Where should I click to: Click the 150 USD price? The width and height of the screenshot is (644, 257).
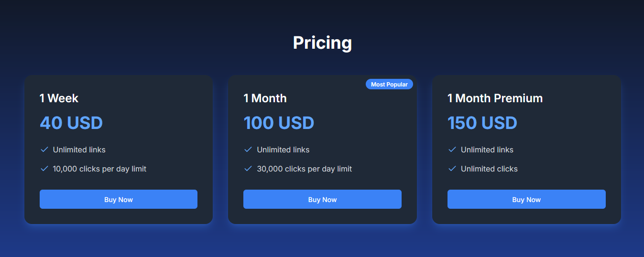482,123
